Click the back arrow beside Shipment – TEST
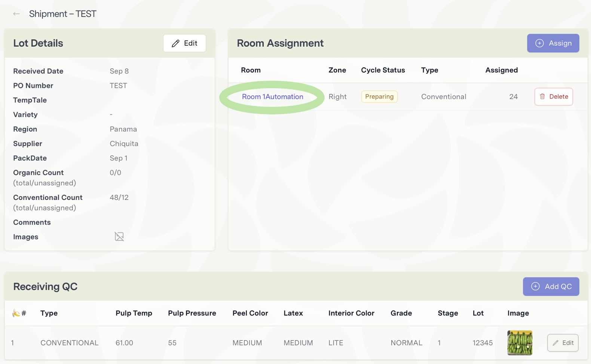591x364 pixels. [16, 14]
